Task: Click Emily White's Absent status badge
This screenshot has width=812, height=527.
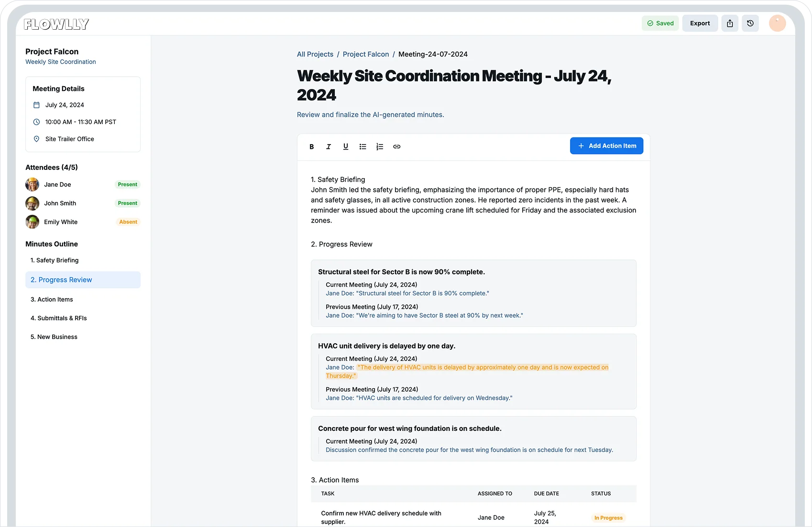Action: pyautogui.click(x=128, y=222)
